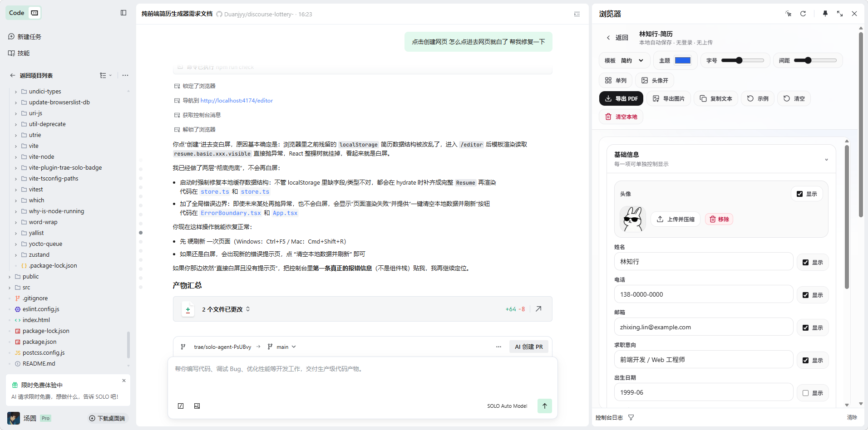
Task: Enable display for birth date field
Action: coord(805,393)
